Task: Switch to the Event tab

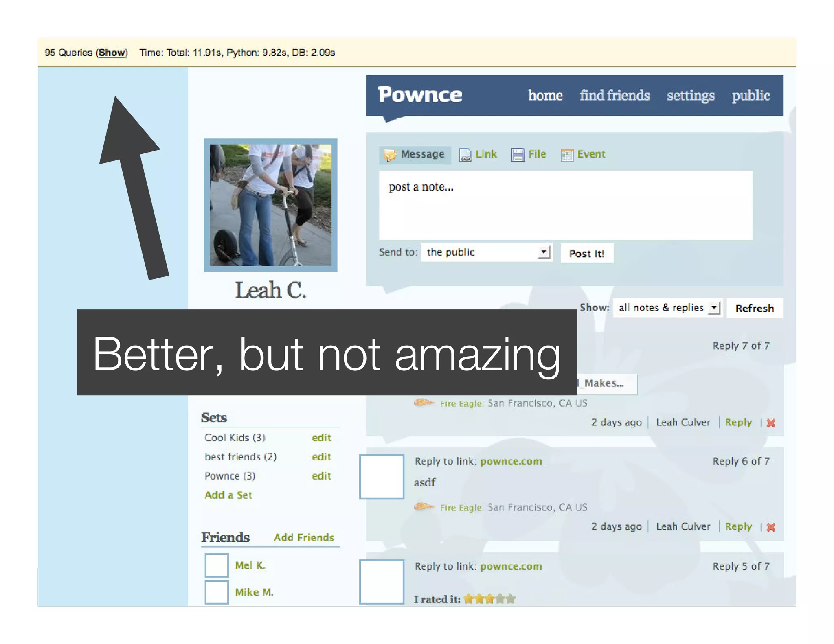Action: click(583, 155)
